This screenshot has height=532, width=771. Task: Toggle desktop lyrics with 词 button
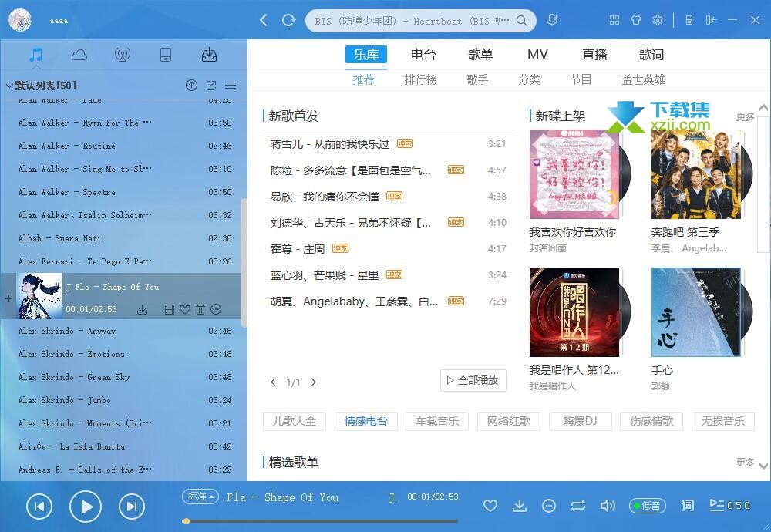688,506
